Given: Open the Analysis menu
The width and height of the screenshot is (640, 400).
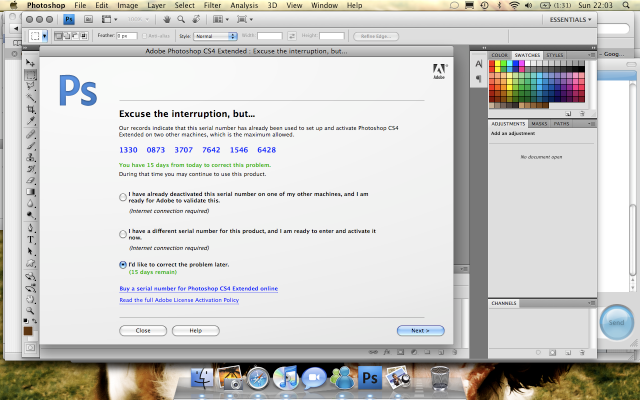Looking at the screenshot, I should (x=244, y=5).
